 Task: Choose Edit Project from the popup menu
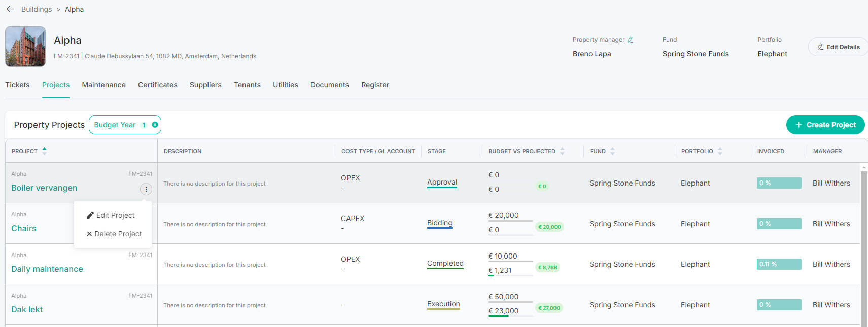(x=111, y=215)
